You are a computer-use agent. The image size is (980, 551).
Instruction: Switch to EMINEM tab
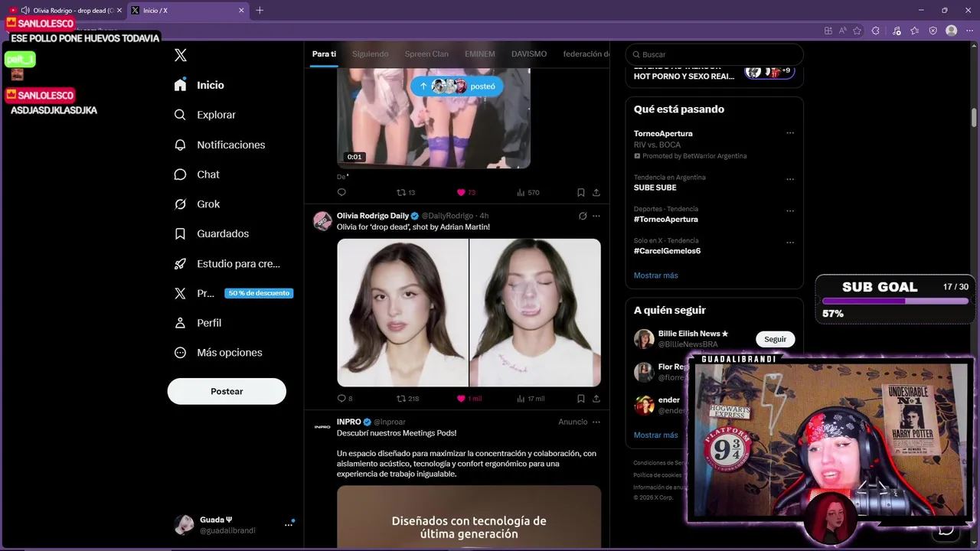480,54
